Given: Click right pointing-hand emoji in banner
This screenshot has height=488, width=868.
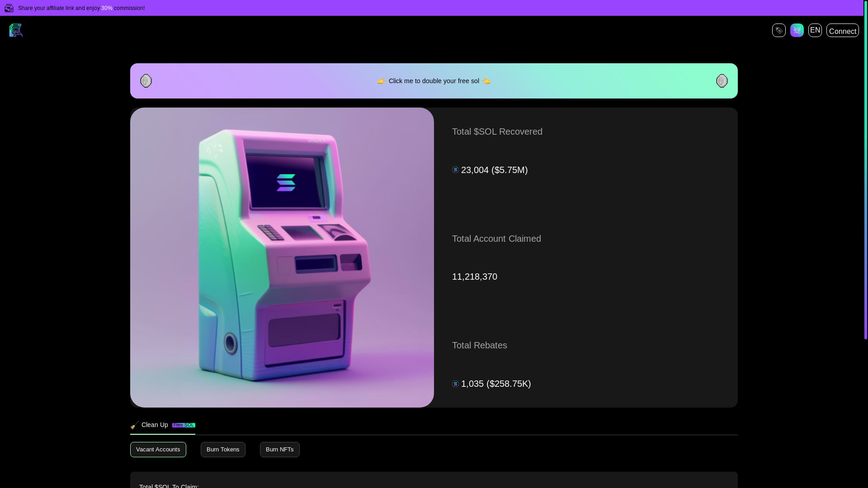Looking at the screenshot, I should 486,81.
